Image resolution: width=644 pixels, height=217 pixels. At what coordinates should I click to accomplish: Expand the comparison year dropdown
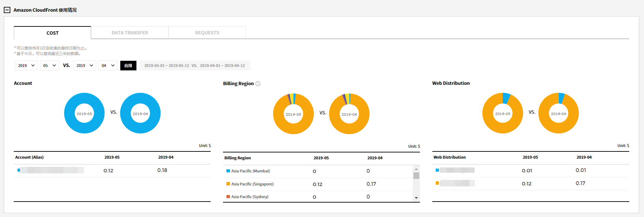[x=85, y=66]
